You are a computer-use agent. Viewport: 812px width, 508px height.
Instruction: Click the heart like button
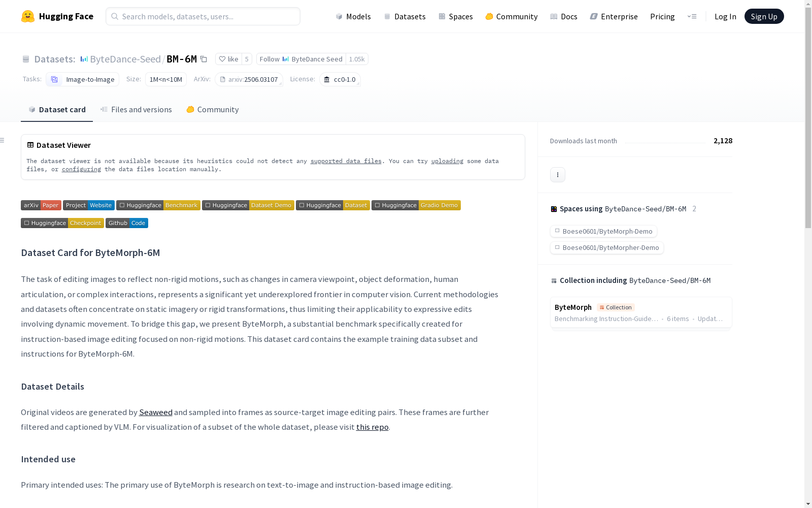[x=228, y=59]
